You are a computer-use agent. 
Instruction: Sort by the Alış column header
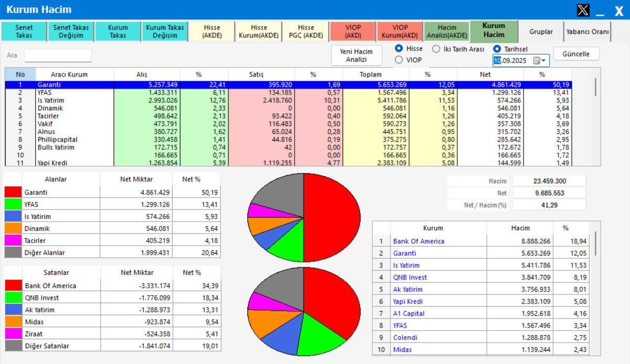pyautogui.click(x=147, y=74)
